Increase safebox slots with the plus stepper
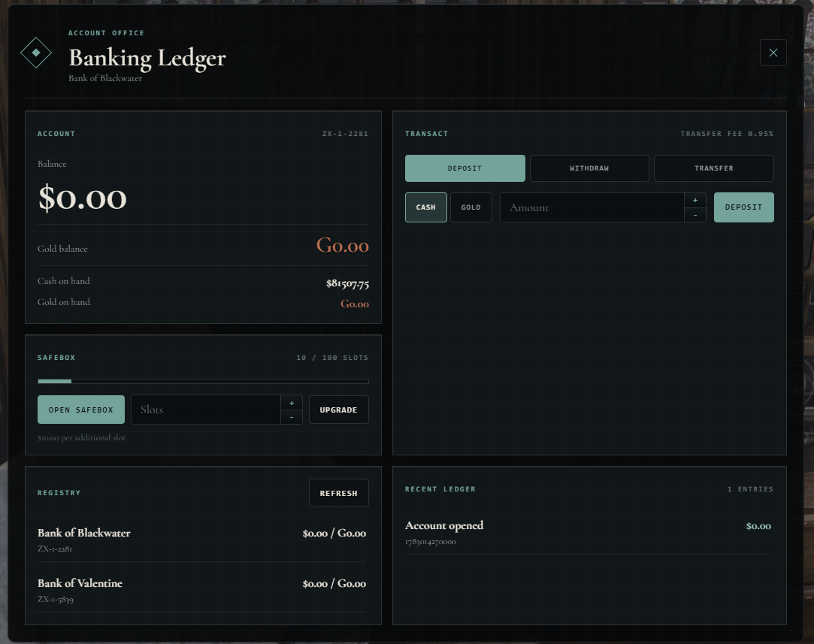 292,403
